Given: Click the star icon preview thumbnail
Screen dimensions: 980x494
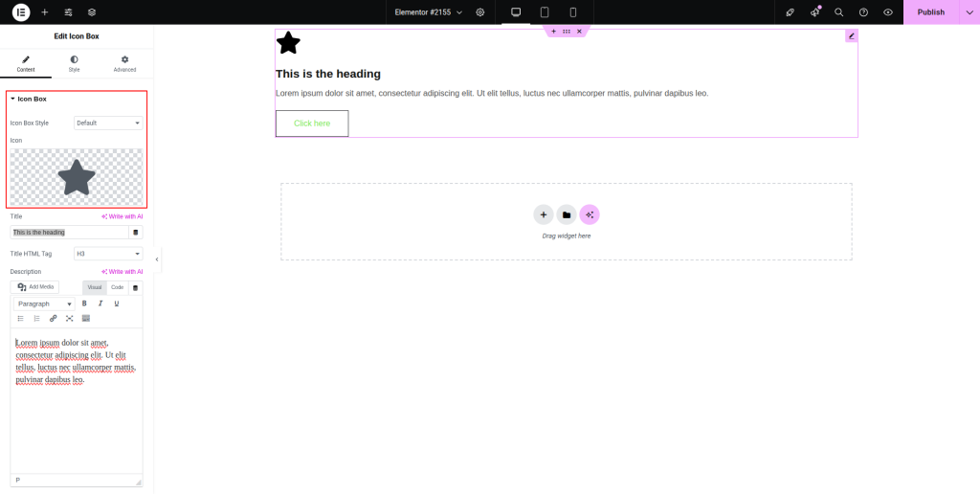Looking at the screenshot, I should [x=77, y=177].
